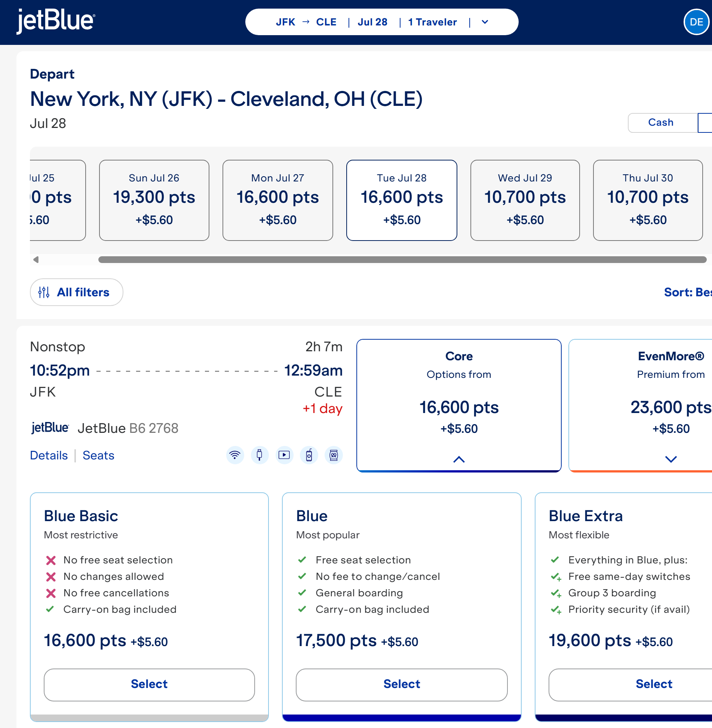
Task: Click Jul 28 in the search bar
Action: [372, 22]
